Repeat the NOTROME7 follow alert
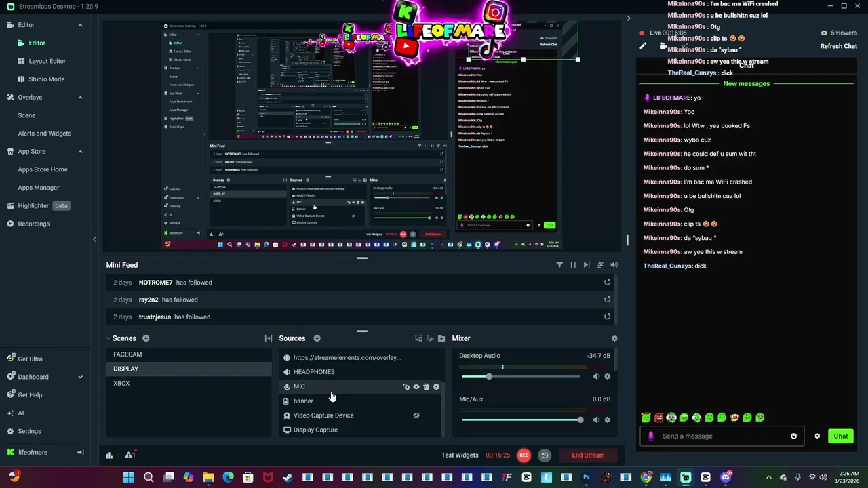Viewport: 868px width, 488px height. pyautogui.click(x=607, y=282)
